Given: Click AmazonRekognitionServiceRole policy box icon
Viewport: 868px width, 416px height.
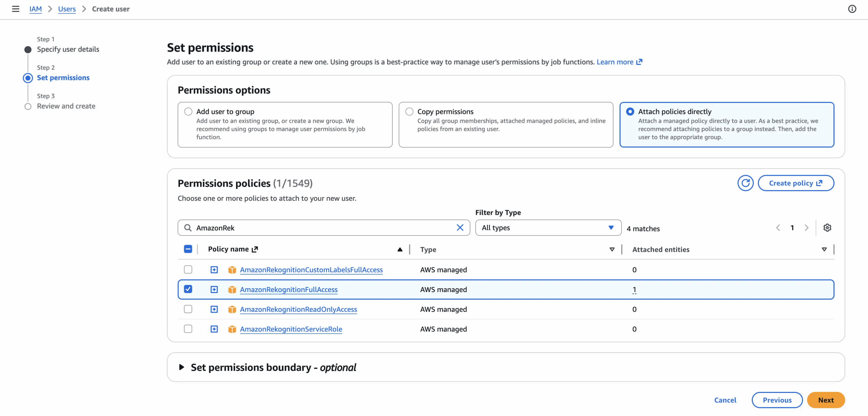Looking at the screenshot, I should point(232,329).
